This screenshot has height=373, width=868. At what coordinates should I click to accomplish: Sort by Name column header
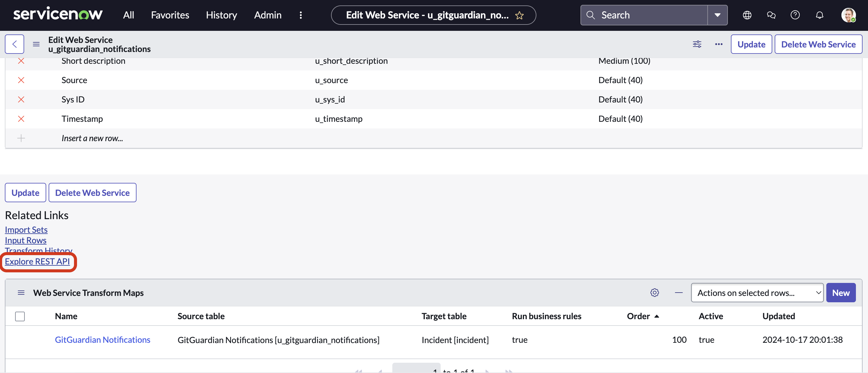(x=66, y=316)
